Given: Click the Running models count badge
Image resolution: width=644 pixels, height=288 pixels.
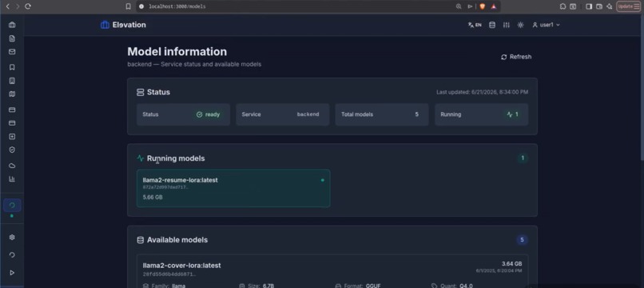Looking at the screenshot, I should point(523,158).
